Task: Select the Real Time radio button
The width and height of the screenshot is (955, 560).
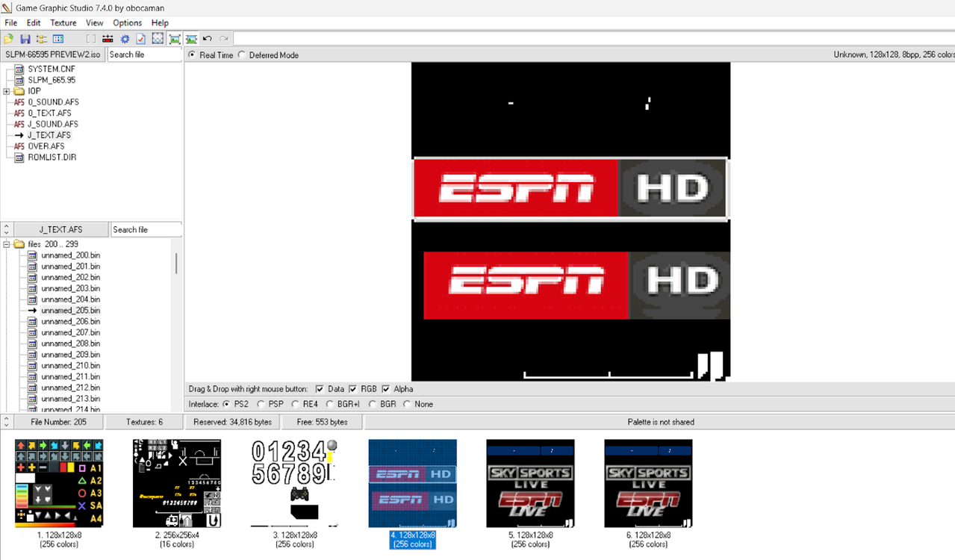Action: [192, 55]
